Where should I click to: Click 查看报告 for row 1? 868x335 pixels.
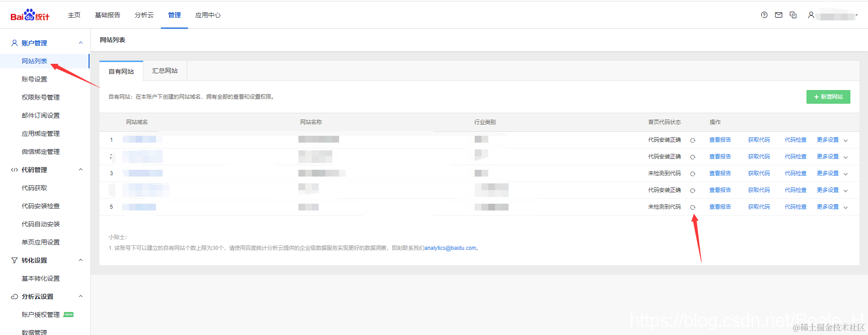tap(720, 140)
